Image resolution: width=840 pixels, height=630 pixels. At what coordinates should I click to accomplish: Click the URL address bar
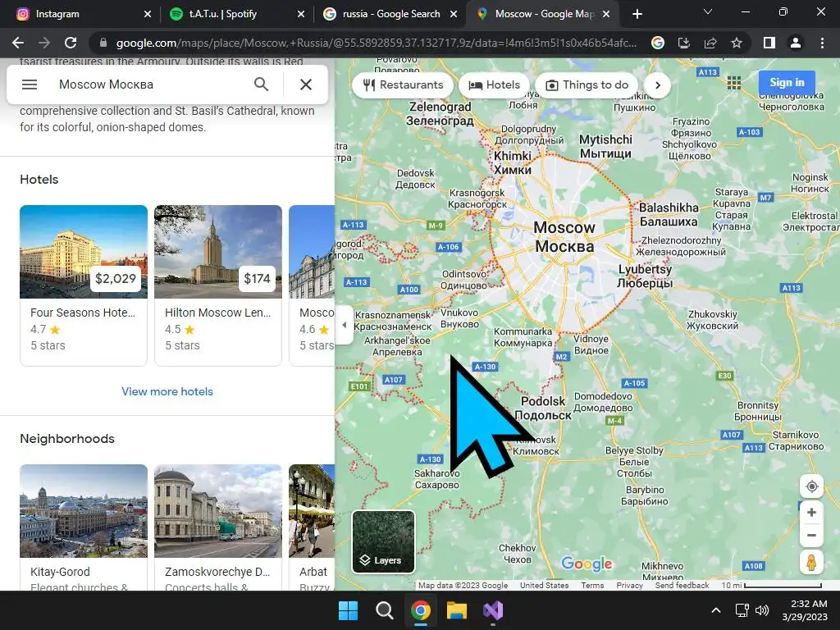[x=375, y=43]
